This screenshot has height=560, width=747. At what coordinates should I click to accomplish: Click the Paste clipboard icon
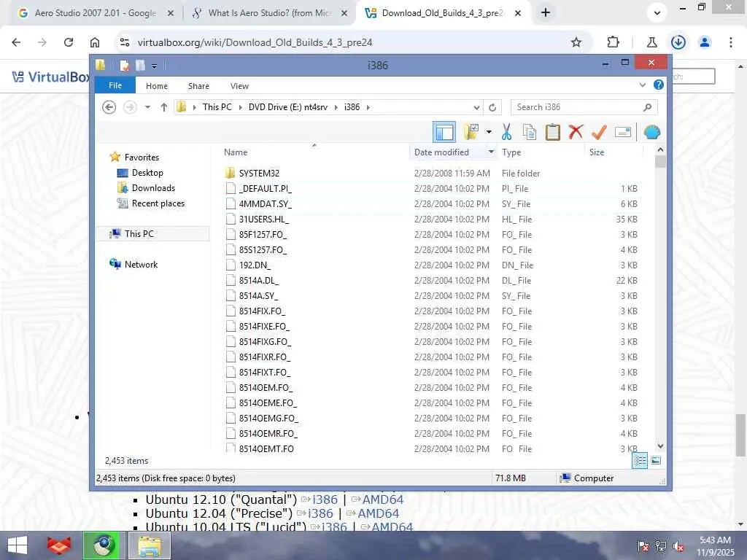tap(553, 132)
